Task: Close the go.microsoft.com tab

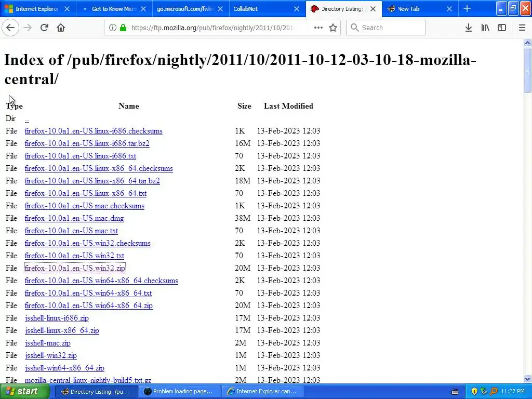Action: [x=220, y=9]
